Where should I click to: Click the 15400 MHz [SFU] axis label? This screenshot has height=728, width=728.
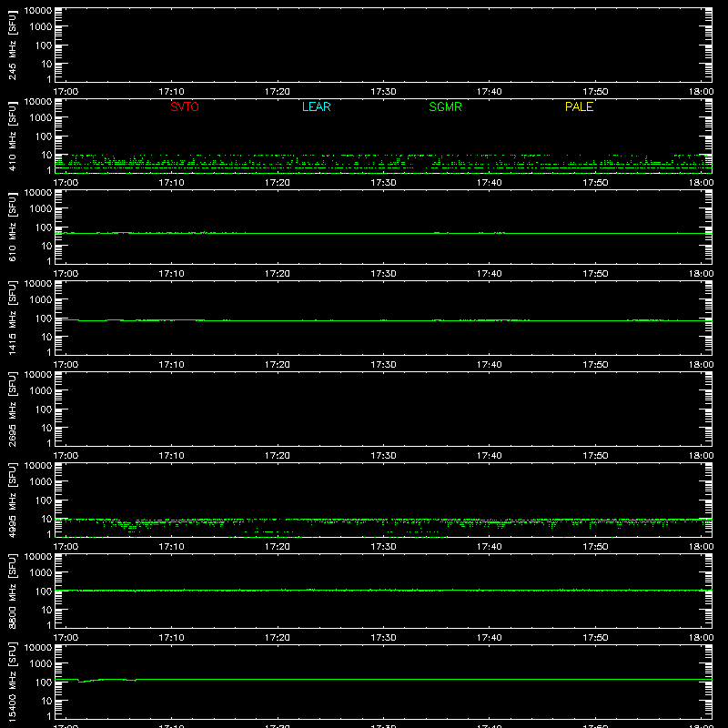point(13,682)
